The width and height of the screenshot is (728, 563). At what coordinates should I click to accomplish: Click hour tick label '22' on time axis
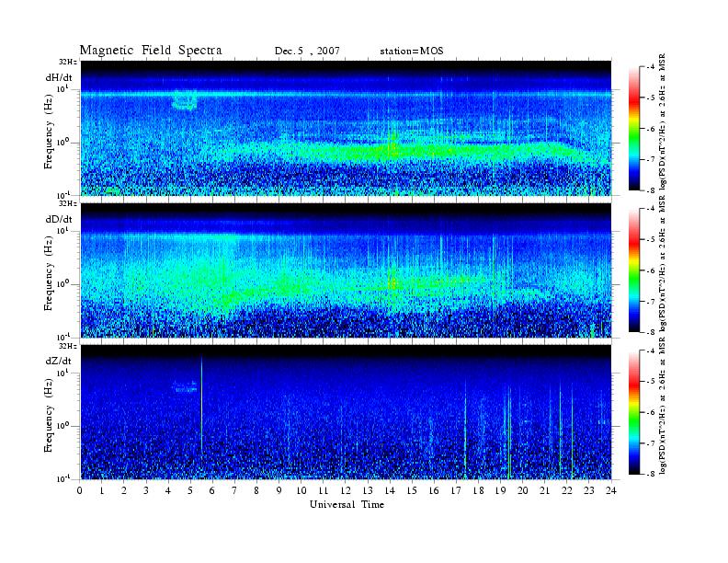pyautogui.click(x=566, y=490)
